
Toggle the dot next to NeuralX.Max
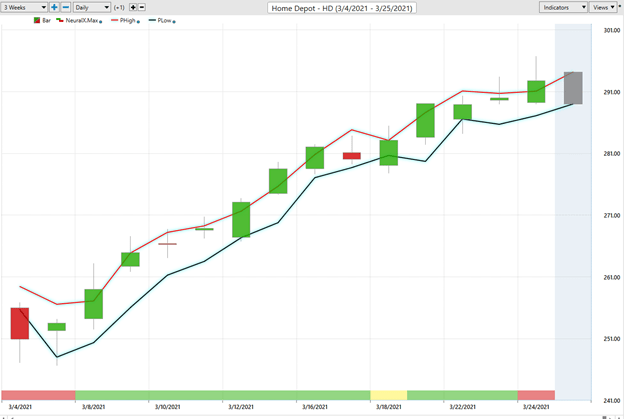[101, 21]
